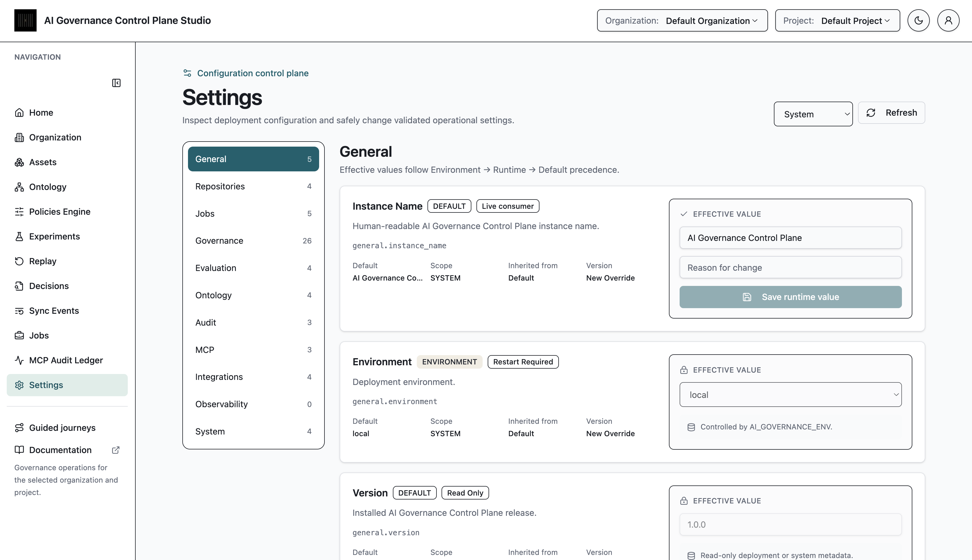Click the general.environment key text
The height and width of the screenshot is (560, 972).
395,402
